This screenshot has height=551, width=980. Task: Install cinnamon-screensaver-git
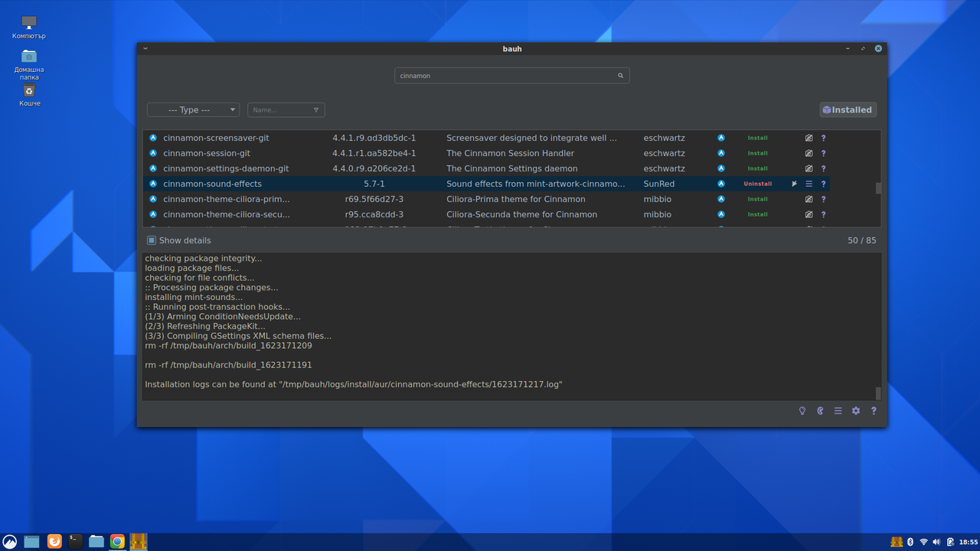coord(757,138)
